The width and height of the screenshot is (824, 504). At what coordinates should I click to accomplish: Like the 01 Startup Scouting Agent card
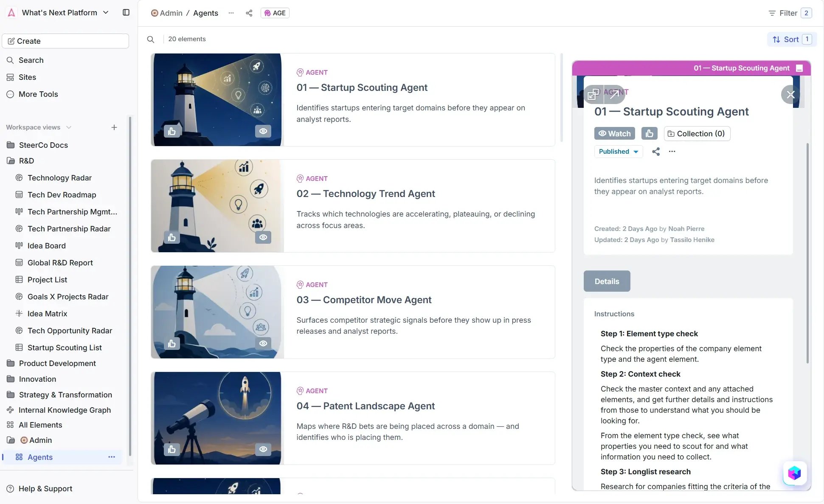pyautogui.click(x=172, y=131)
